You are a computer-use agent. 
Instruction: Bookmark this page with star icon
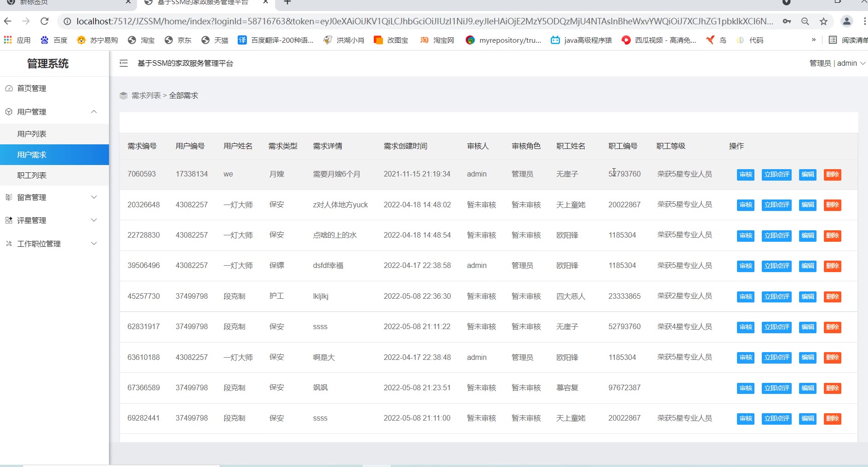coord(823,21)
